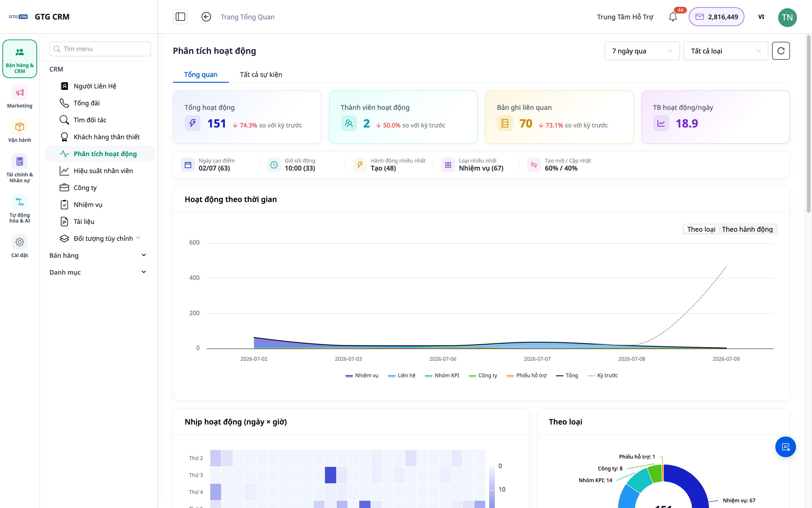This screenshot has height=508, width=812.
Task: Toggle Nhóm KPI legend series
Action: 442,375
